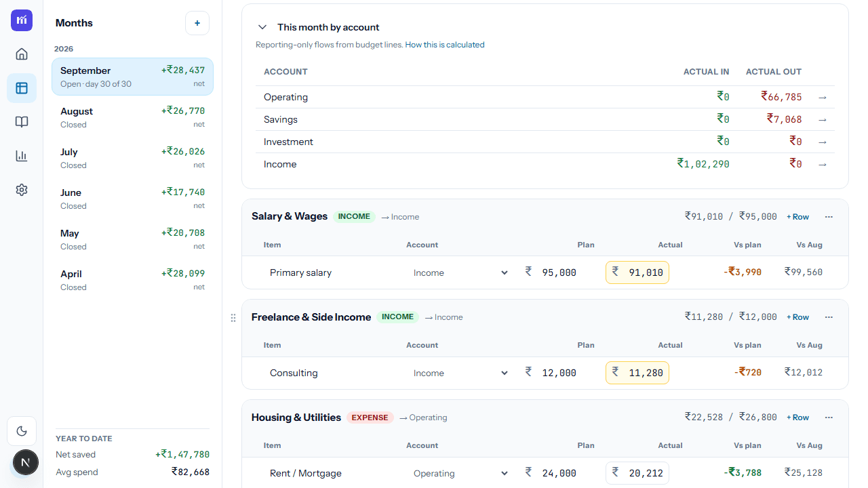Open Savings account arrow
This screenshot has width=868, height=488.
click(x=823, y=120)
